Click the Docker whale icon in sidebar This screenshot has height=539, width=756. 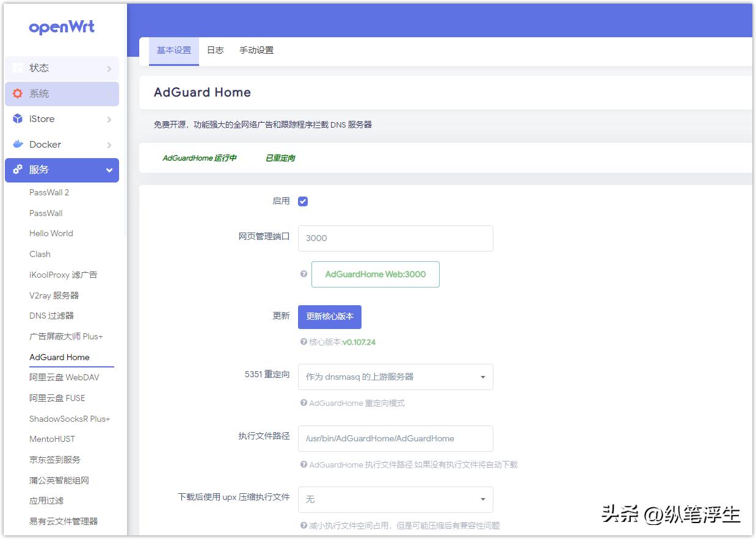point(19,145)
